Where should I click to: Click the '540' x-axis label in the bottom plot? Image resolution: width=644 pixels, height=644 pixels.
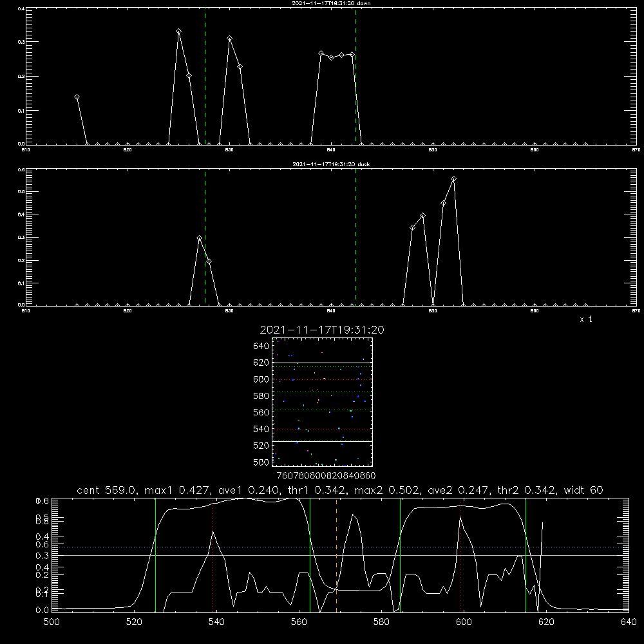click(216, 622)
